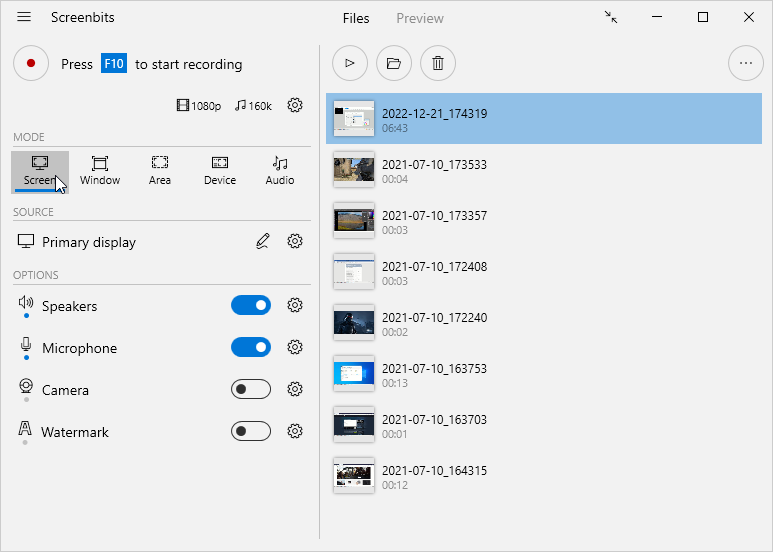The image size is (773, 552).
Task: Select Window recording mode
Action: pos(100,172)
